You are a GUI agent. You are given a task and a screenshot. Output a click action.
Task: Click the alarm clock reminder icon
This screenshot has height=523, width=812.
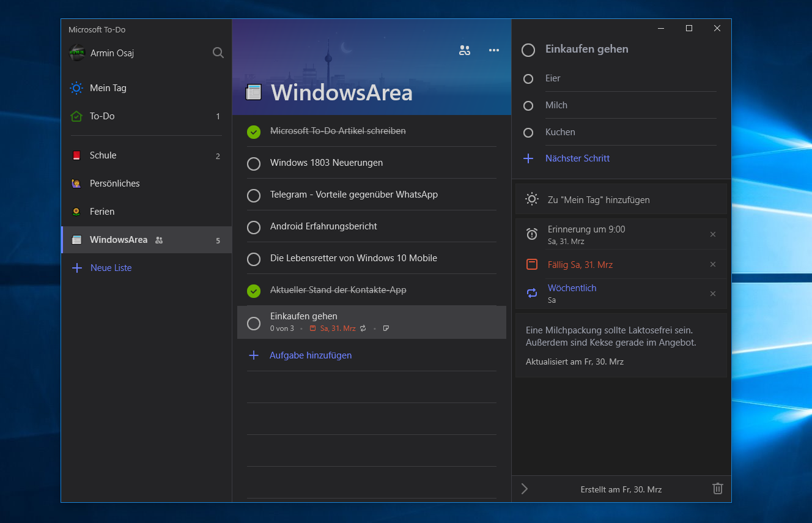pyautogui.click(x=532, y=234)
